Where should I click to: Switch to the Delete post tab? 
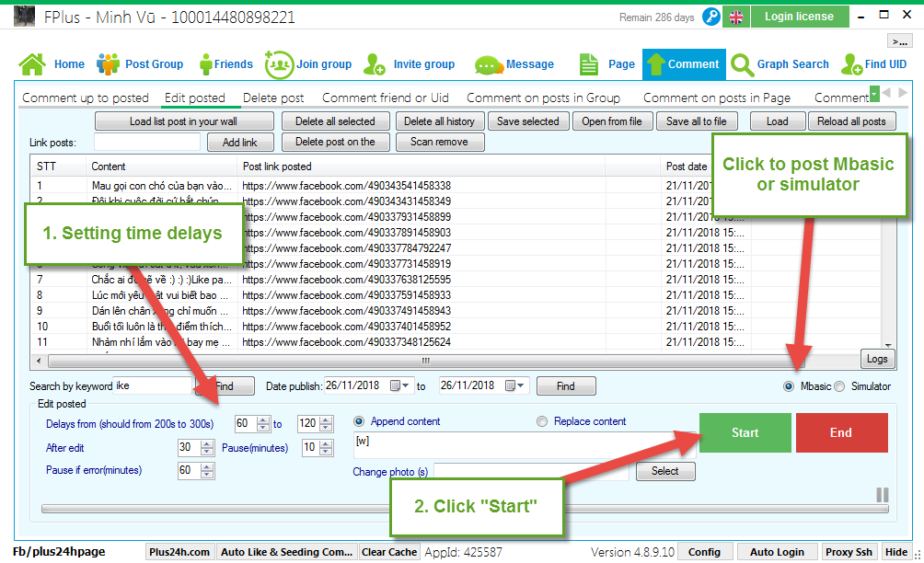(273, 98)
